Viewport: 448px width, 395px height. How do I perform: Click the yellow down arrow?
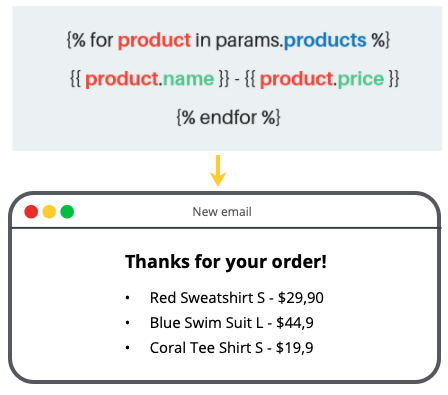[218, 170]
